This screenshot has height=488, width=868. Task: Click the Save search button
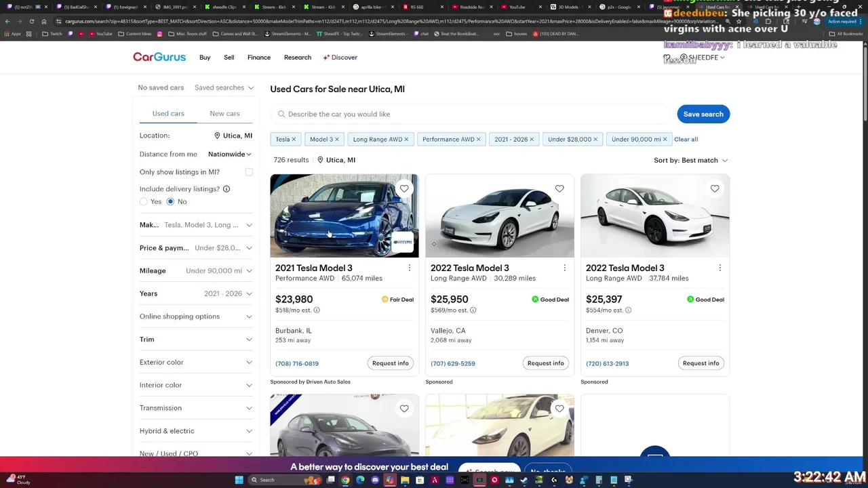point(703,114)
